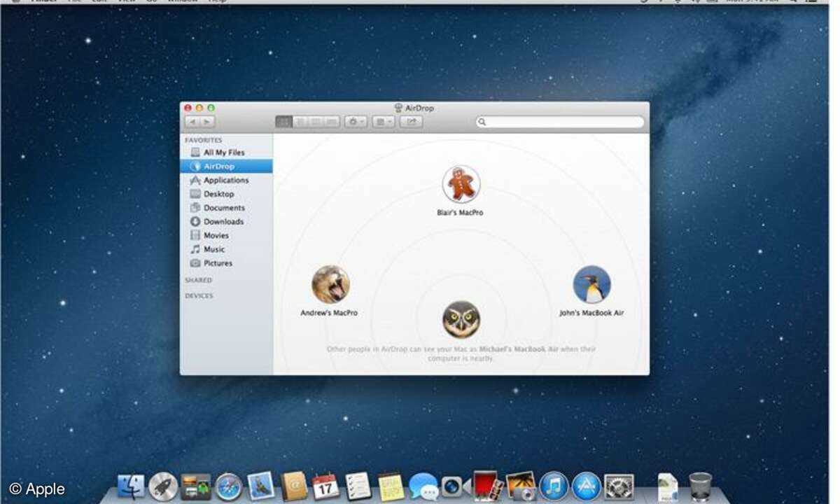Click the FAVORITES sidebar section header
Image resolution: width=840 pixels, height=504 pixels.
point(203,140)
